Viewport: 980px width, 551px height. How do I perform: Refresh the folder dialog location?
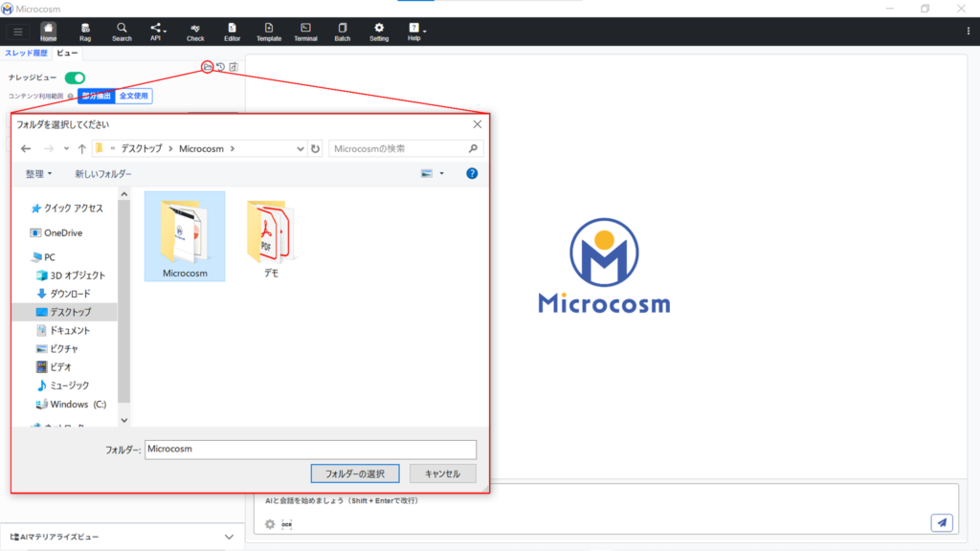pyautogui.click(x=315, y=148)
